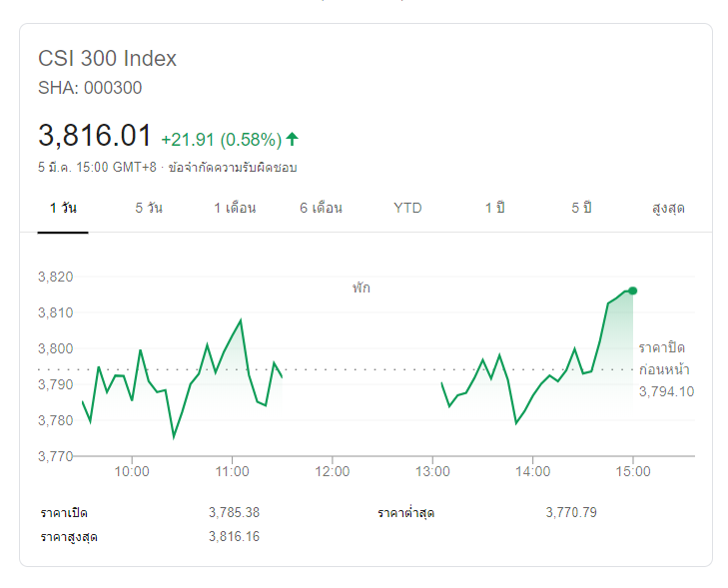
Task: Select the YTD tab
Action: pos(407,209)
